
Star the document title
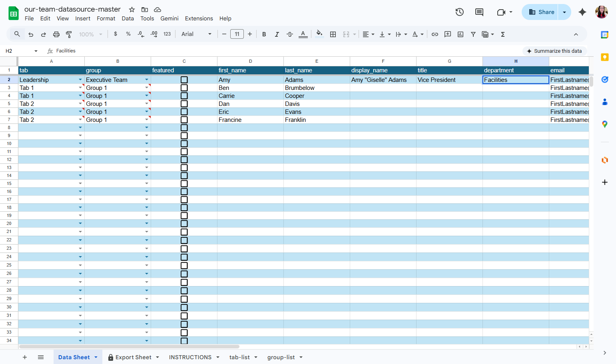pos(132,9)
